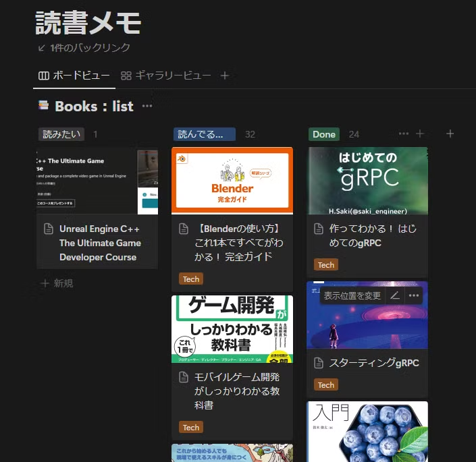The height and width of the screenshot is (462, 476).
Task: Switch to the ギャラリービュー tab
Action: tap(165, 75)
